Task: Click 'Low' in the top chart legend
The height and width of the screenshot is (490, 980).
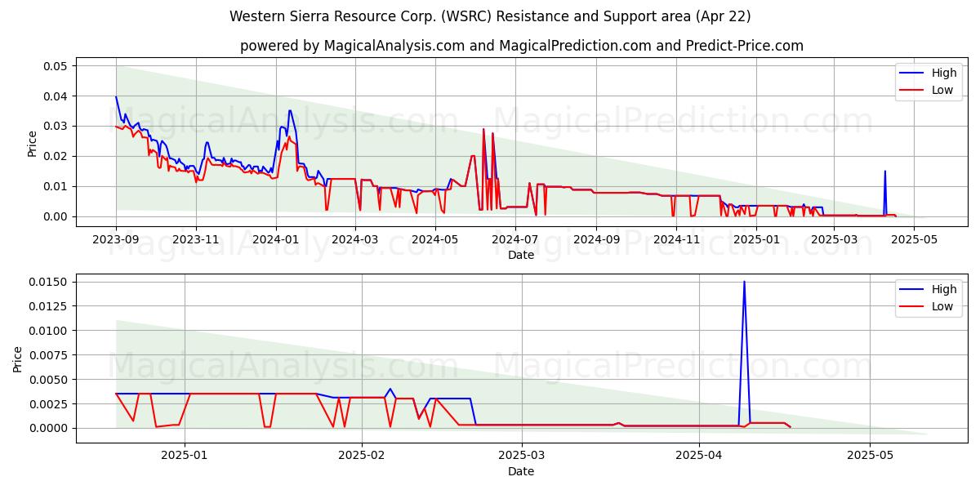Action: click(x=942, y=90)
